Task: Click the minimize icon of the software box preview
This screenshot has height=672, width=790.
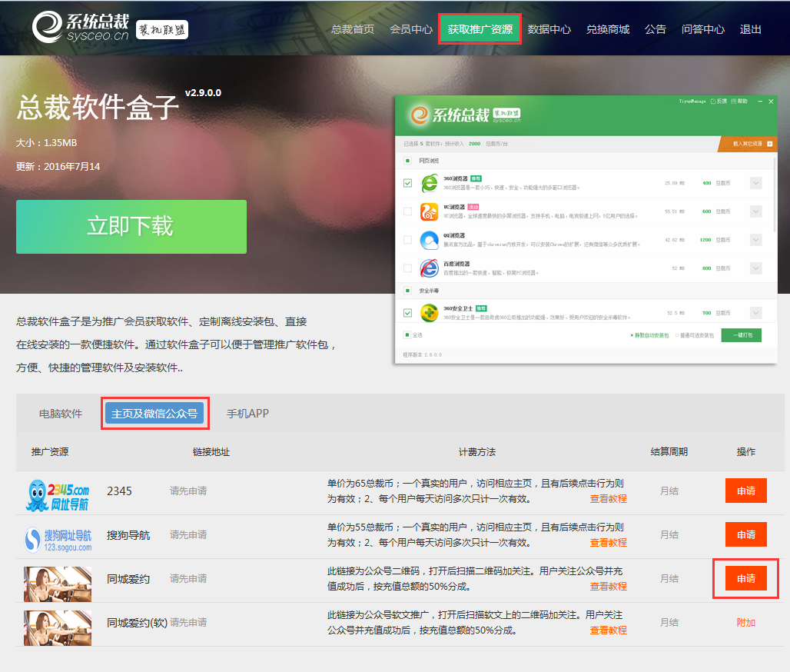Action: 760,101
